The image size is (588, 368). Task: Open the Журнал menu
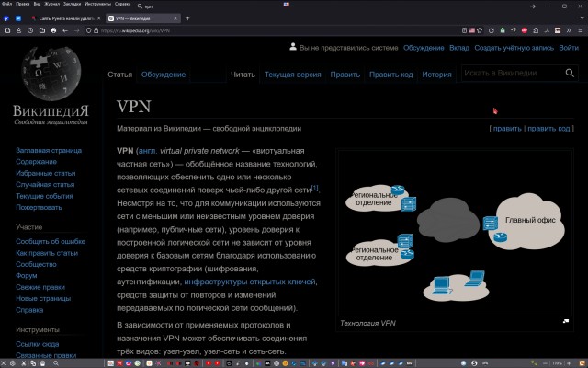coord(52,4)
